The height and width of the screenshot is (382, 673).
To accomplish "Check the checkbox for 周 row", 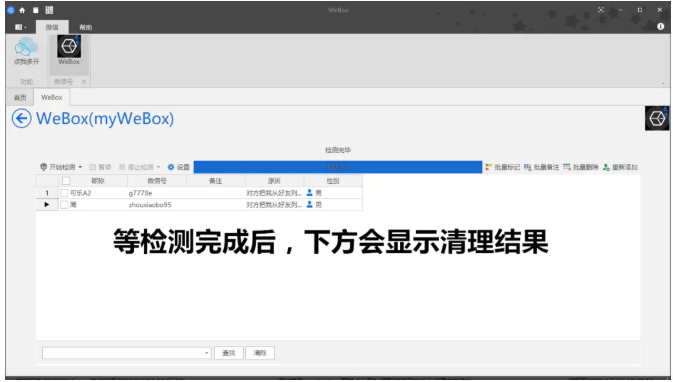I will click(64, 205).
